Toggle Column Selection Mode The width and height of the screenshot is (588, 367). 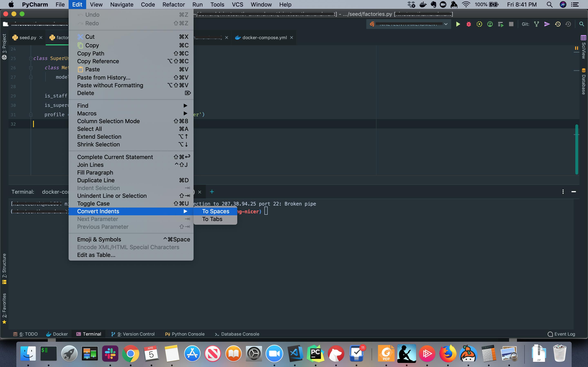tap(108, 121)
